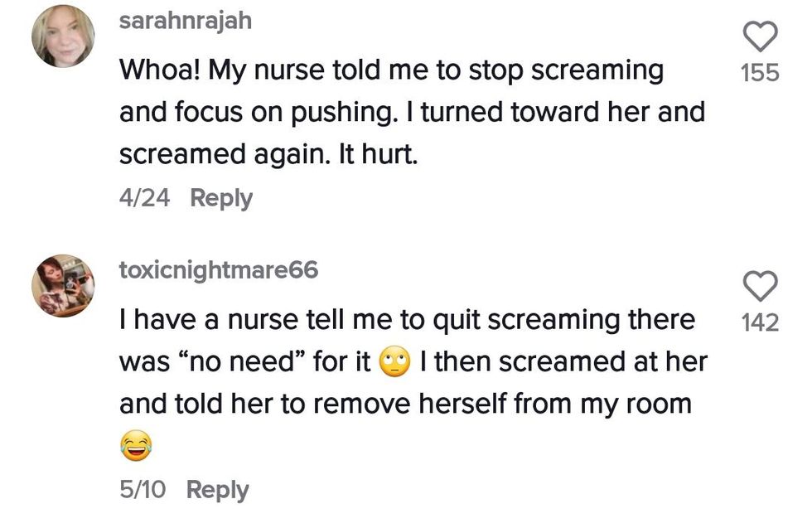
Task: Open toxicnightmare66's profile avatar
Action: tap(63, 286)
